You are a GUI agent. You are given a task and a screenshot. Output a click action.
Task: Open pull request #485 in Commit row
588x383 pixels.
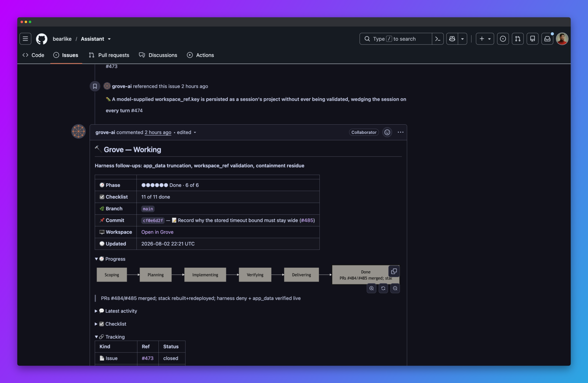[307, 221]
